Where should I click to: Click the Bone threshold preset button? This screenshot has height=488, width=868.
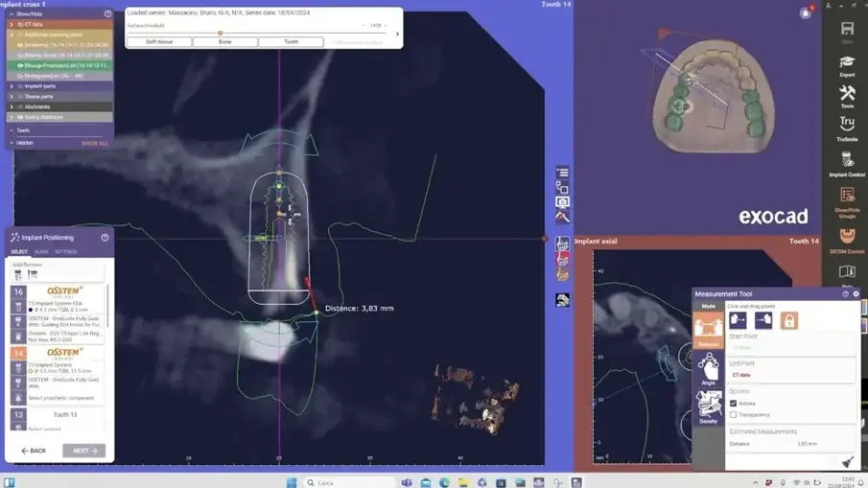pyautogui.click(x=225, y=42)
